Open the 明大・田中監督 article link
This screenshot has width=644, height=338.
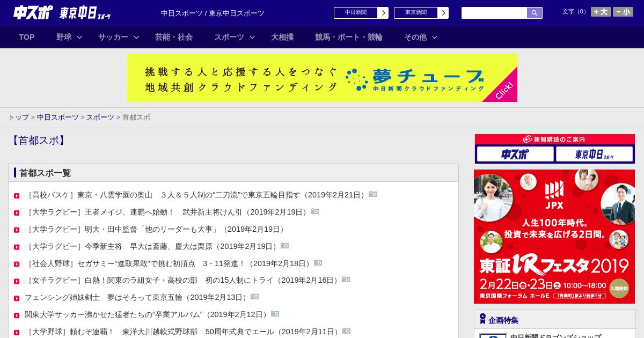coord(156,230)
